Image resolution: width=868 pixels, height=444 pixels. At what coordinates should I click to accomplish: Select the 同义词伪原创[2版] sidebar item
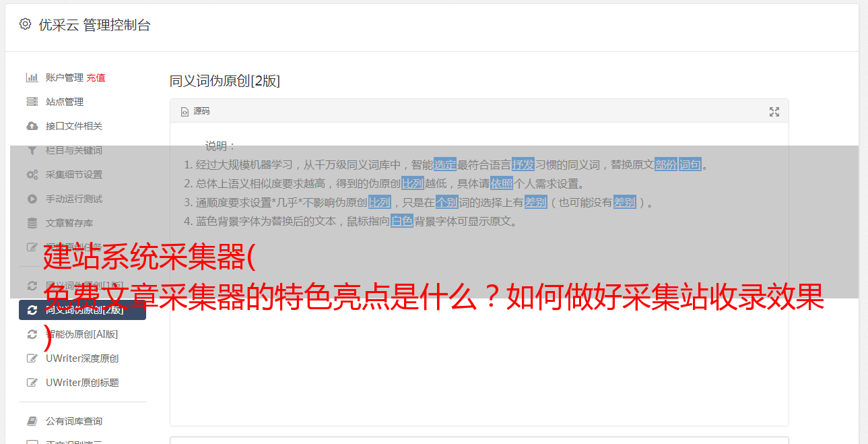(82, 310)
